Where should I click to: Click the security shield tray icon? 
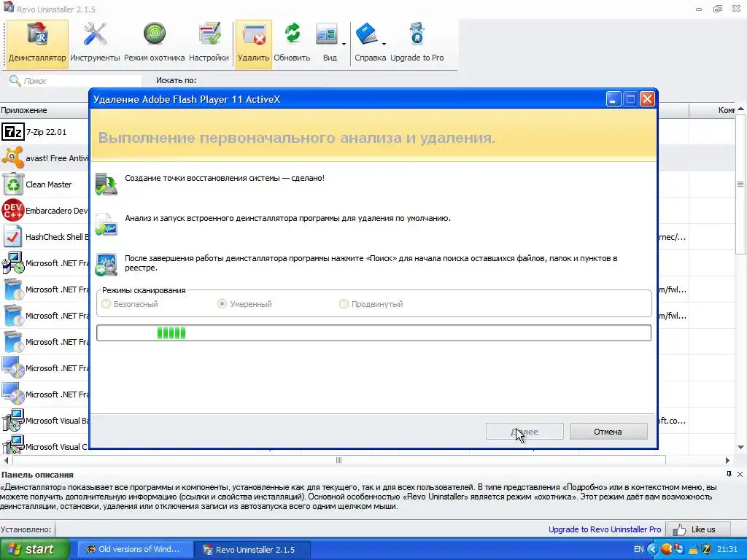click(678, 549)
